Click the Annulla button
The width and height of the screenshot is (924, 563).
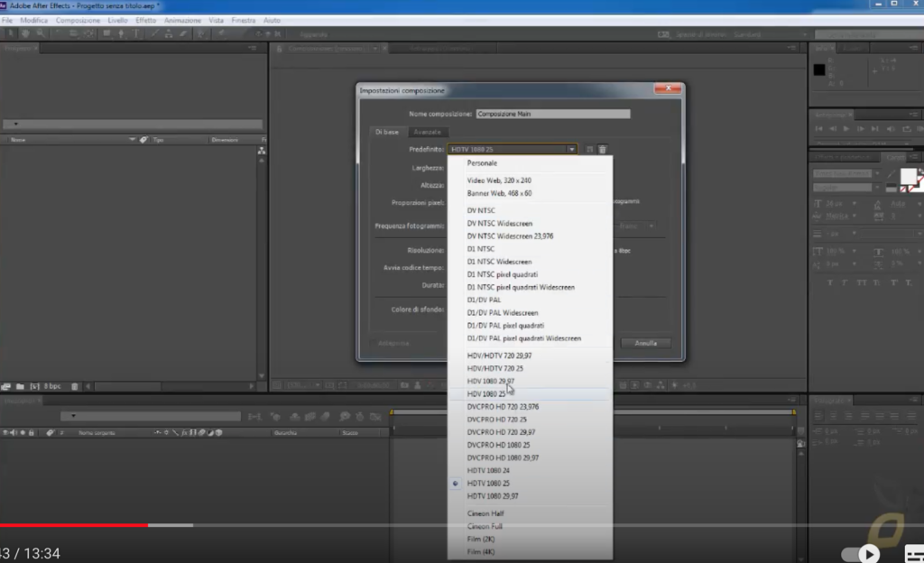(645, 344)
